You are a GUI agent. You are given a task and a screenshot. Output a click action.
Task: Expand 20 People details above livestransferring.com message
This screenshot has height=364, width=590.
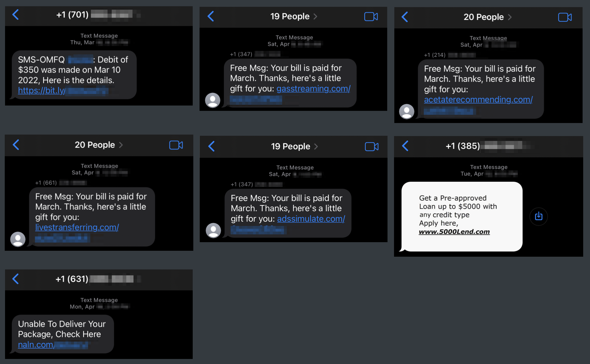[x=98, y=145]
